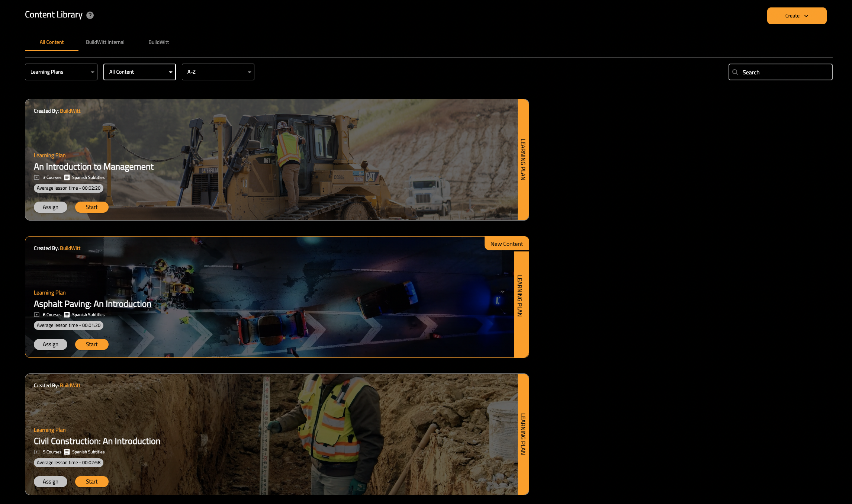Screen dimensions: 852x504
Task: Click the New Content badge
Action: tap(507, 244)
